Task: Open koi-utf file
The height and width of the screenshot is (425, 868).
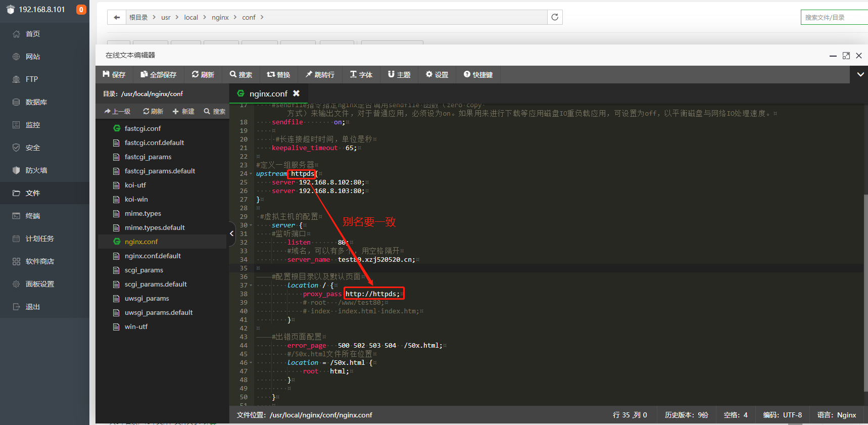Action: click(x=135, y=185)
